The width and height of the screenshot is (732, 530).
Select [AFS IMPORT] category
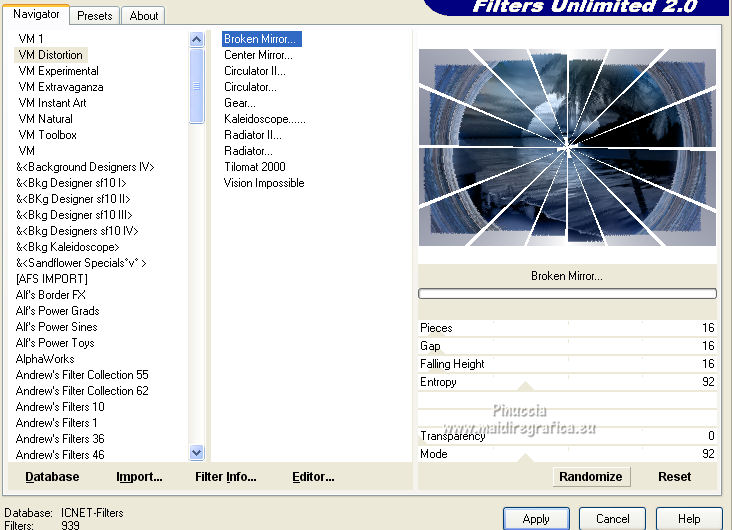(51, 279)
